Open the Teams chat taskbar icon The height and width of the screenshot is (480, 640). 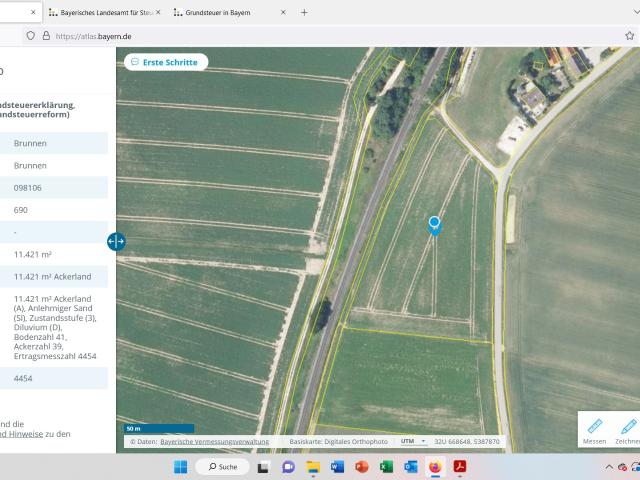pos(288,467)
